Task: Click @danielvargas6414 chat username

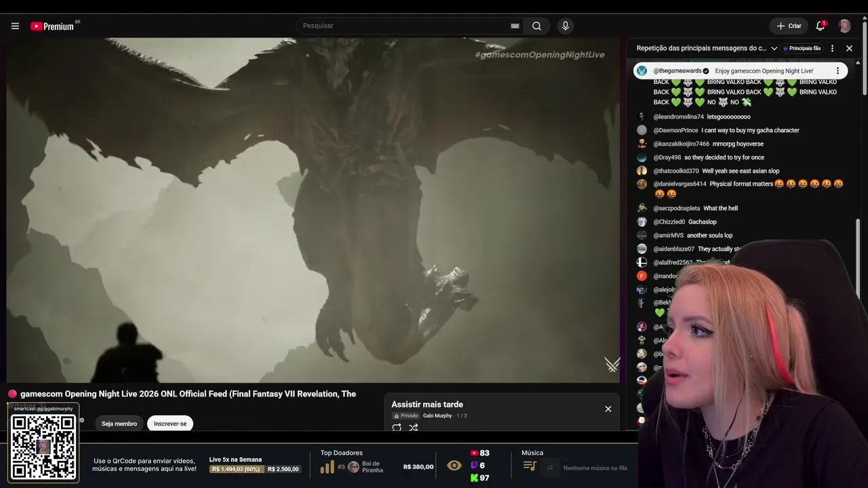Action: [680, 184]
